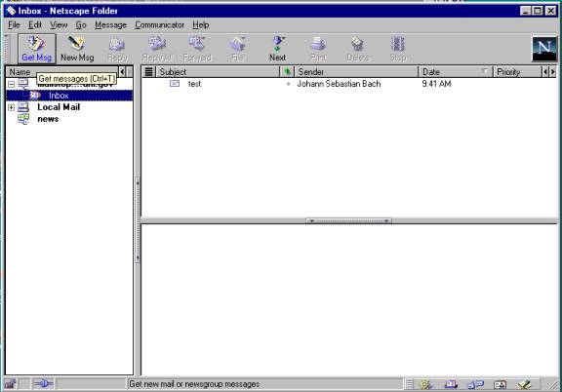Open the Help menu
The image size is (562, 392).
(201, 25)
